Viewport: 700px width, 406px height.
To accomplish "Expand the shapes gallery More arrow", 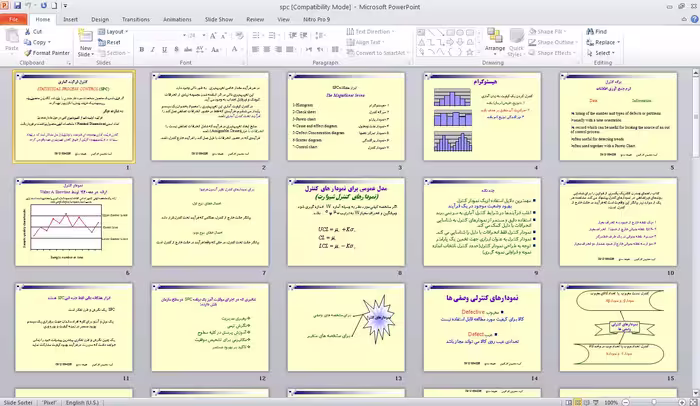I will click(x=479, y=53).
